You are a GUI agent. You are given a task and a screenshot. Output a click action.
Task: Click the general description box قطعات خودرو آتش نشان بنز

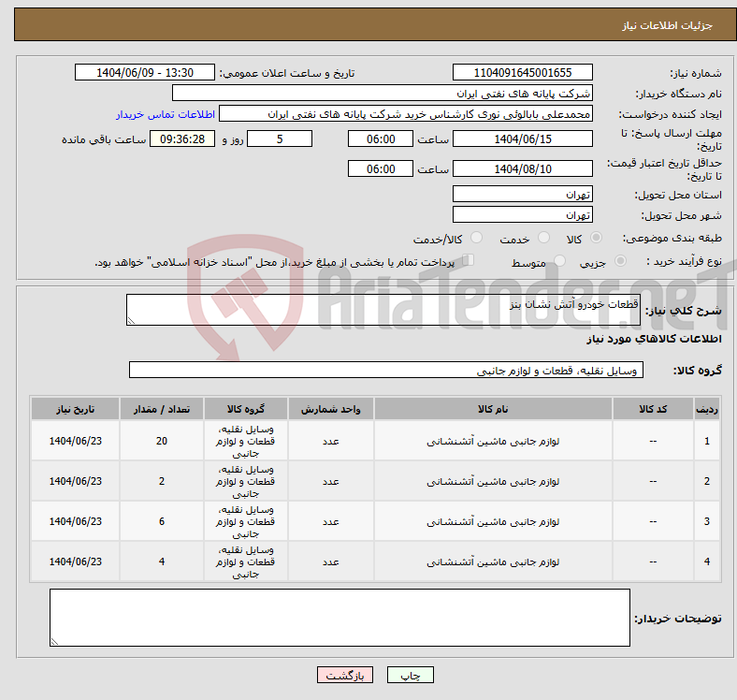(383, 310)
